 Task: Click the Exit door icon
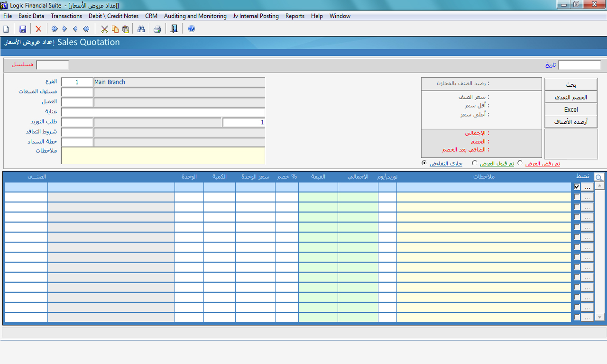pos(174,29)
